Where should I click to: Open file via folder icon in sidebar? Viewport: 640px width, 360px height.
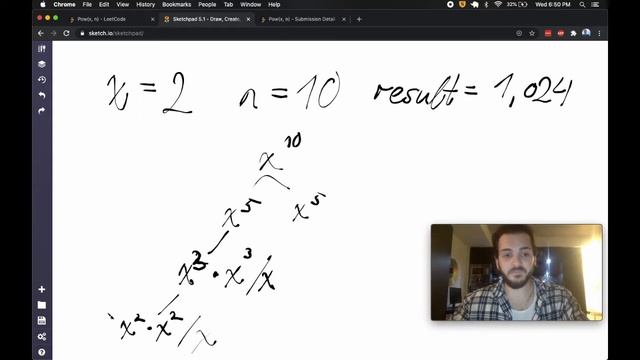tap(42, 305)
